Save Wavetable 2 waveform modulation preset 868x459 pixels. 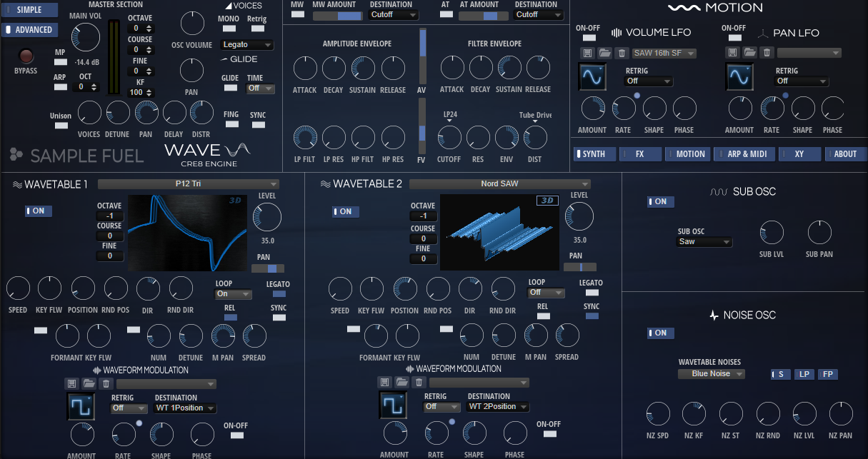385,383
